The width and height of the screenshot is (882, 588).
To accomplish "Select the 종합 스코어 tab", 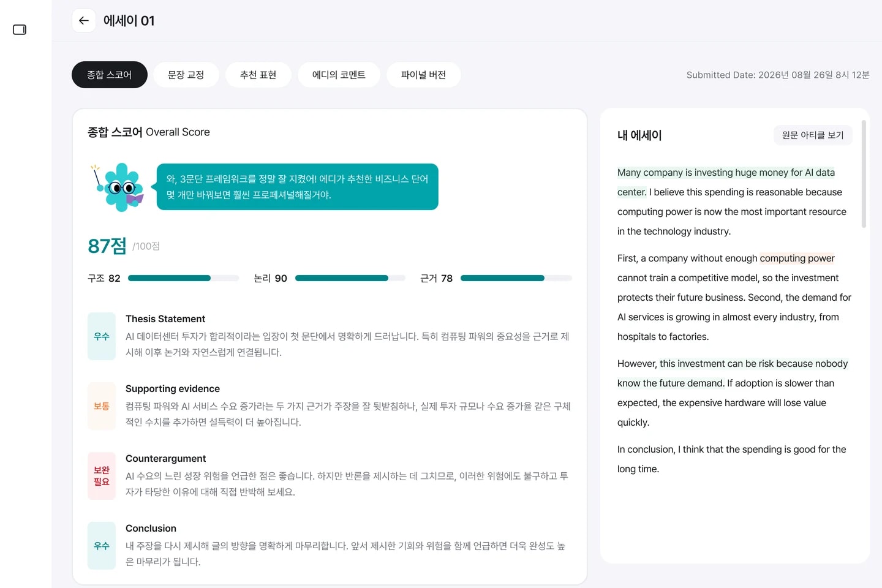I will 110,75.
